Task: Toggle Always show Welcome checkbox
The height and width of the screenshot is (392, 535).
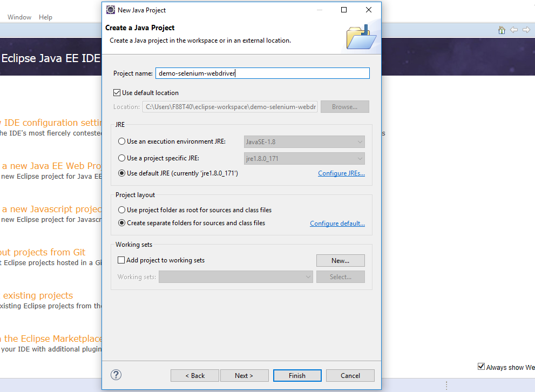Action: pos(481,367)
